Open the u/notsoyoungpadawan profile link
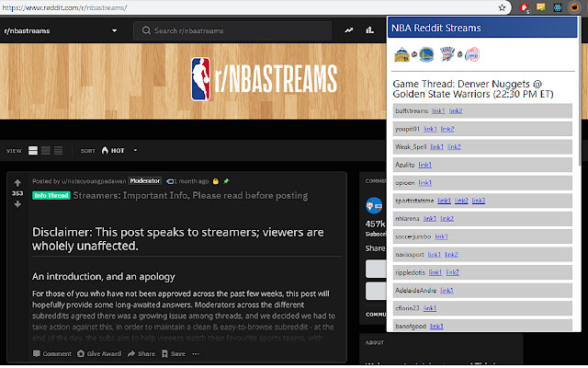Image resolution: width=588 pixels, height=368 pixels. click(x=94, y=181)
